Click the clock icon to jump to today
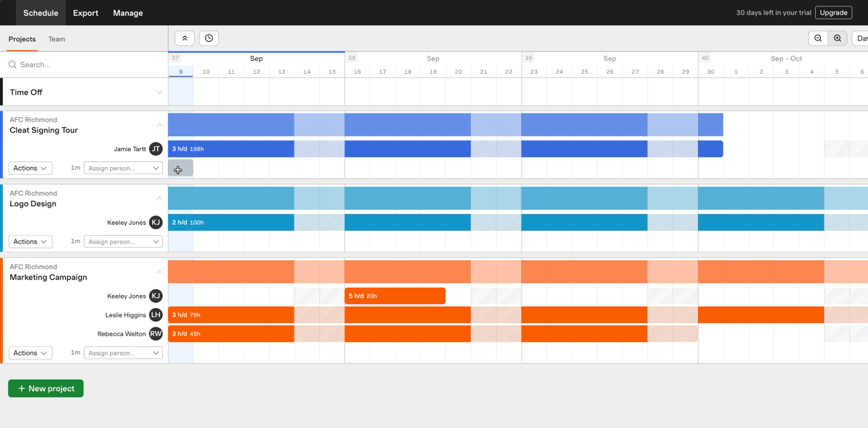 click(208, 38)
